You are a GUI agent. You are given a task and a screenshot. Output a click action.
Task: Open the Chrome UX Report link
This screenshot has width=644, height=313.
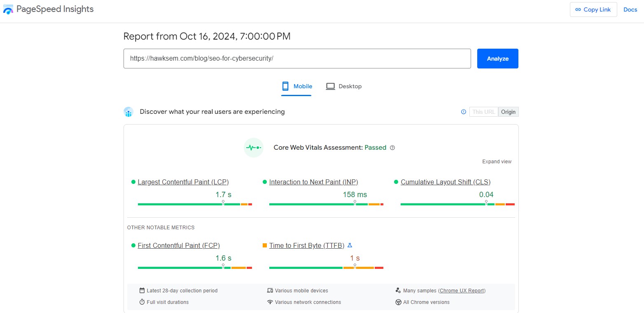point(462,291)
